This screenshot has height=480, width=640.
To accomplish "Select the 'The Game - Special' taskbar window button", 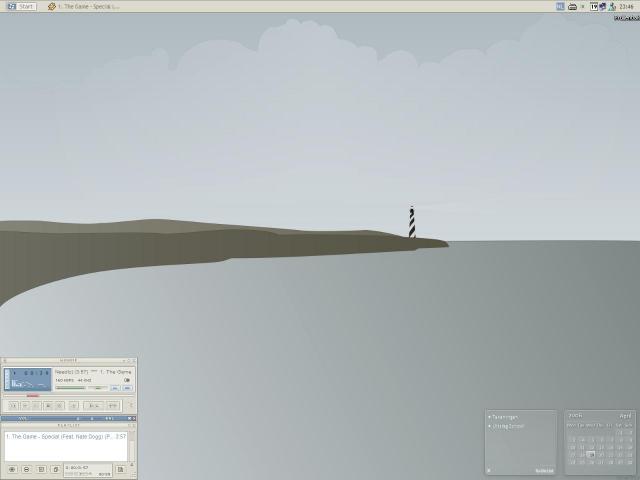I will [x=84, y=6].
